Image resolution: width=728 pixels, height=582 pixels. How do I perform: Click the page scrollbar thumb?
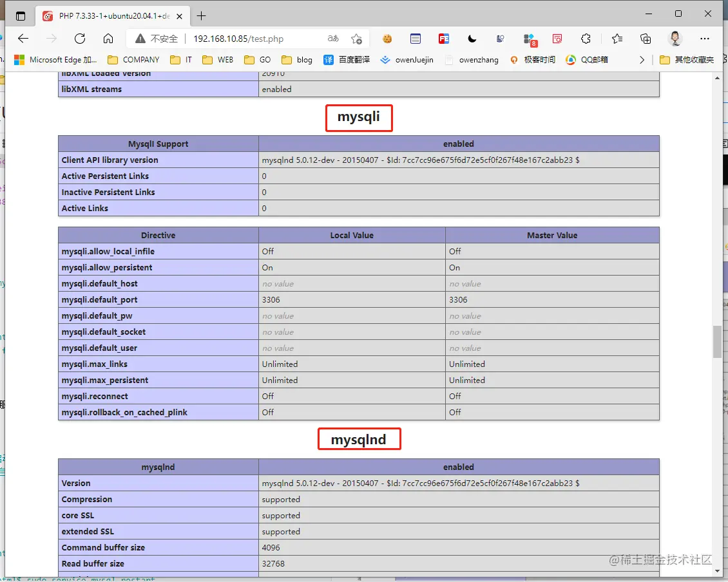pyautogui.click(x=717, y=342)
